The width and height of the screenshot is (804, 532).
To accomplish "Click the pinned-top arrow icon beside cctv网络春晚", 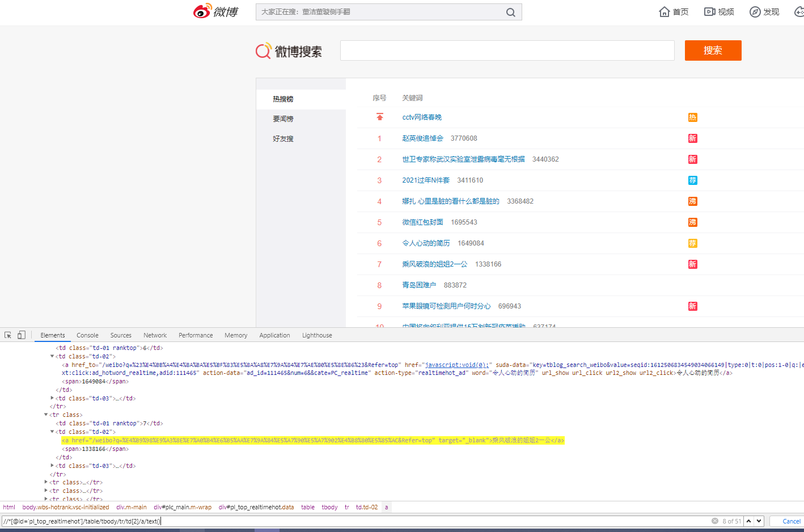I will click(x=380, y=117).
